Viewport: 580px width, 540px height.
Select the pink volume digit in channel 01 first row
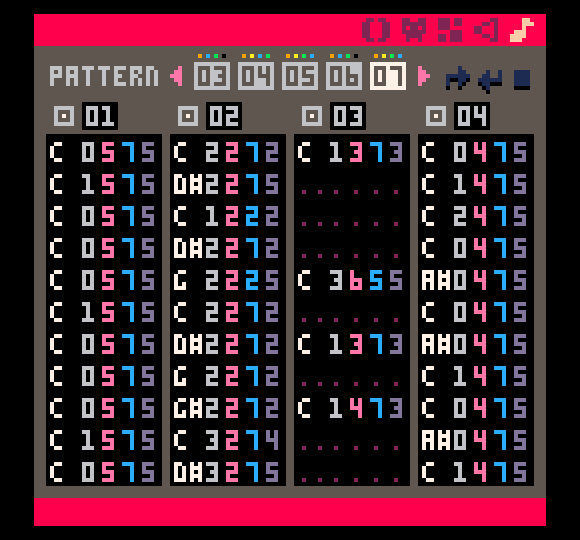click(108, 152)
